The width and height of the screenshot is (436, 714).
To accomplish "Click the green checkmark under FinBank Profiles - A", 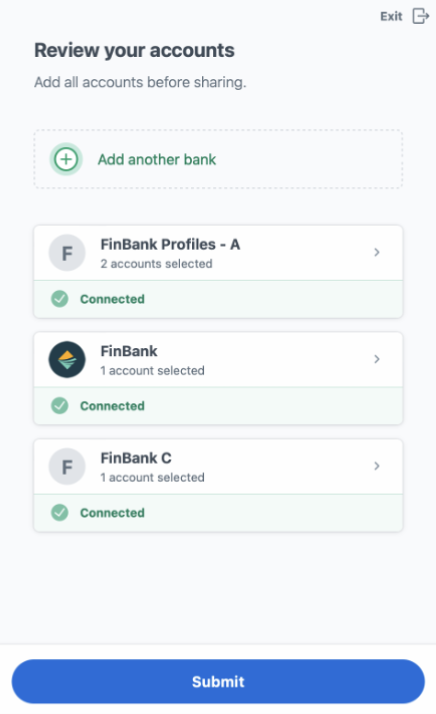I will (x=60, y=299).
